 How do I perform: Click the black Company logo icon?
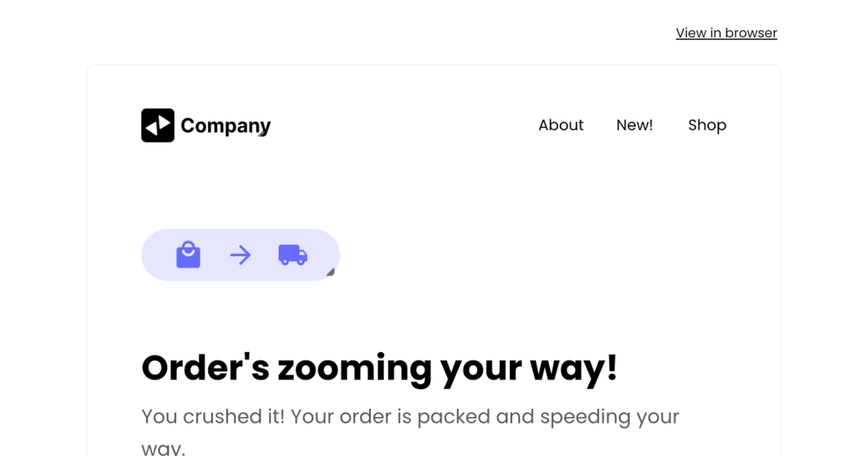pos(158,125)
